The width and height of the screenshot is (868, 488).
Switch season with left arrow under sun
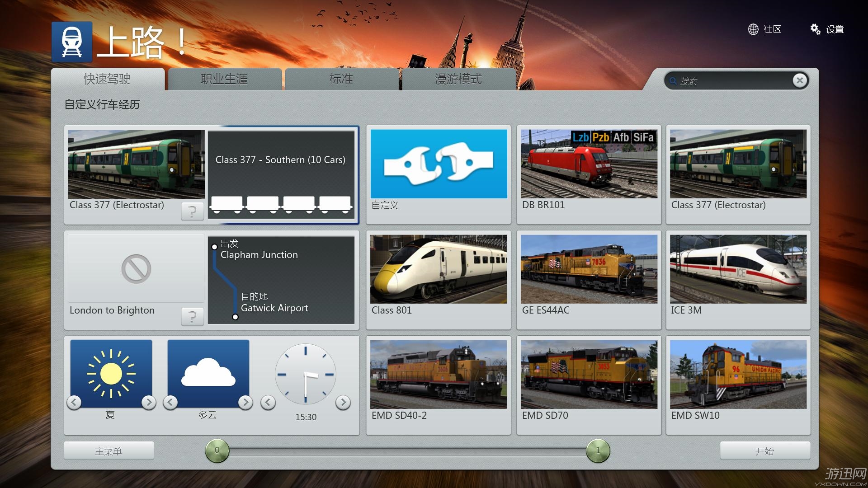[x=74, y=402]
